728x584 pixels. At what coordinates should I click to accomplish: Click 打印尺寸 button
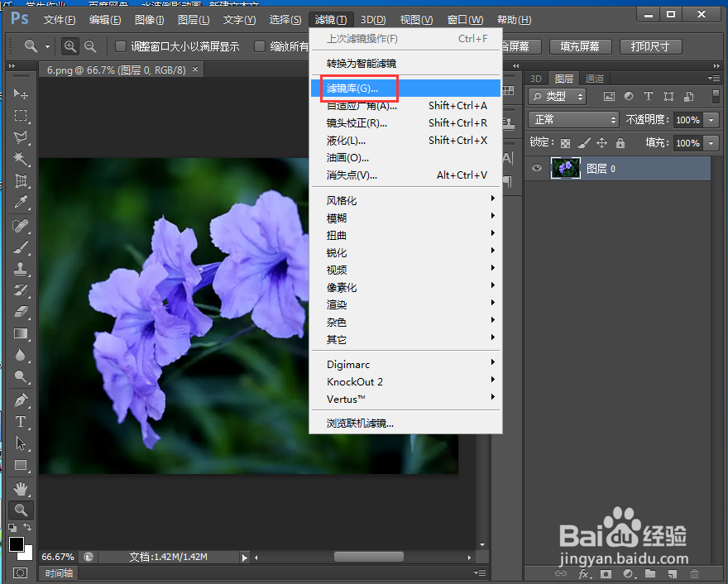click(x=650, y=46)
